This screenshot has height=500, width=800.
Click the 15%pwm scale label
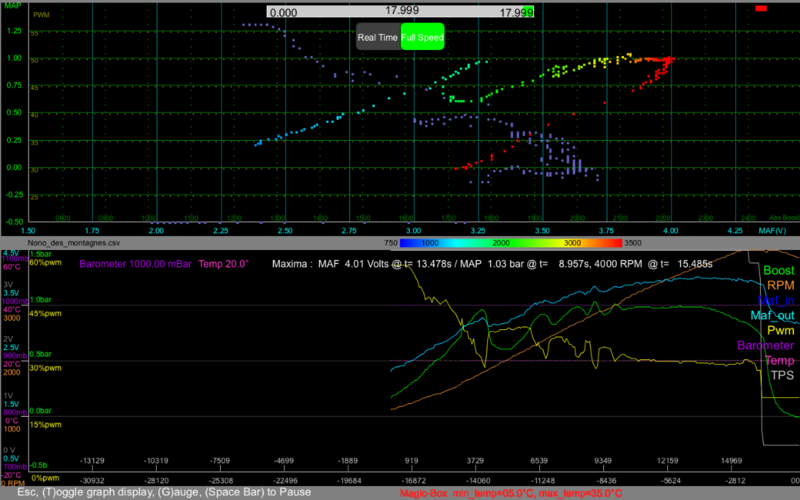45,424
